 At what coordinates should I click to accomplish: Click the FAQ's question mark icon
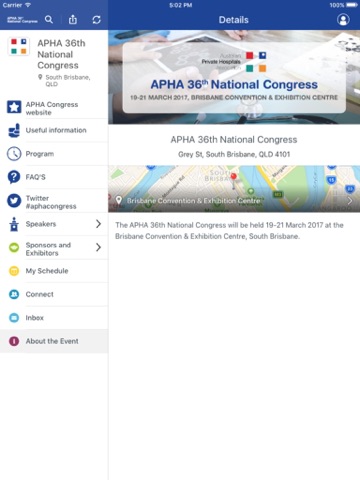pos(14,177)
